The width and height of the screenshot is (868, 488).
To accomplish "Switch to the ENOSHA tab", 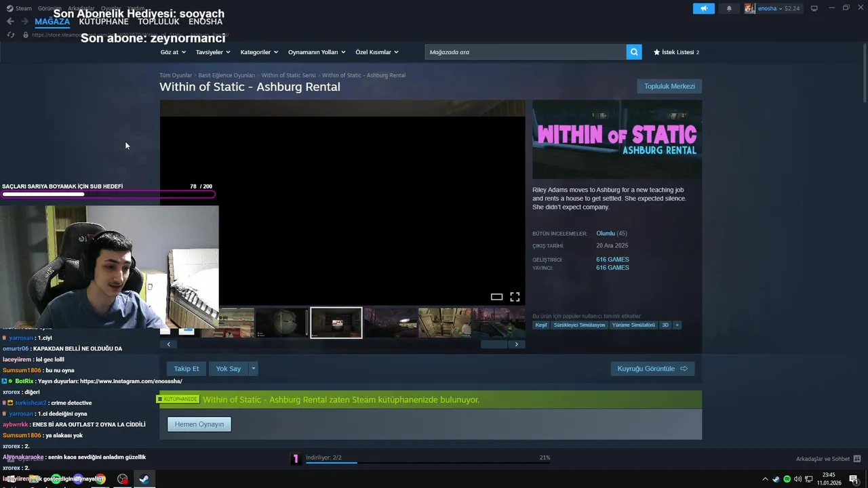I will click(x=205, y=22).
